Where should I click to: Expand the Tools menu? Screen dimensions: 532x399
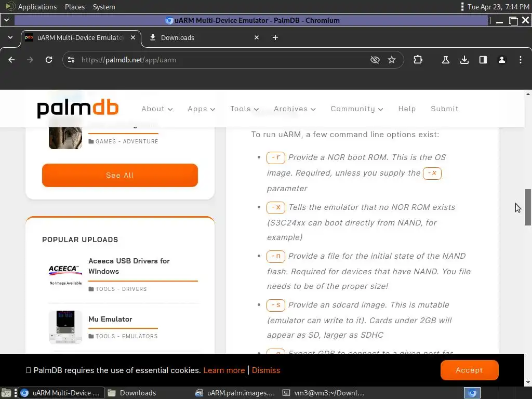[x=245, y=109]
